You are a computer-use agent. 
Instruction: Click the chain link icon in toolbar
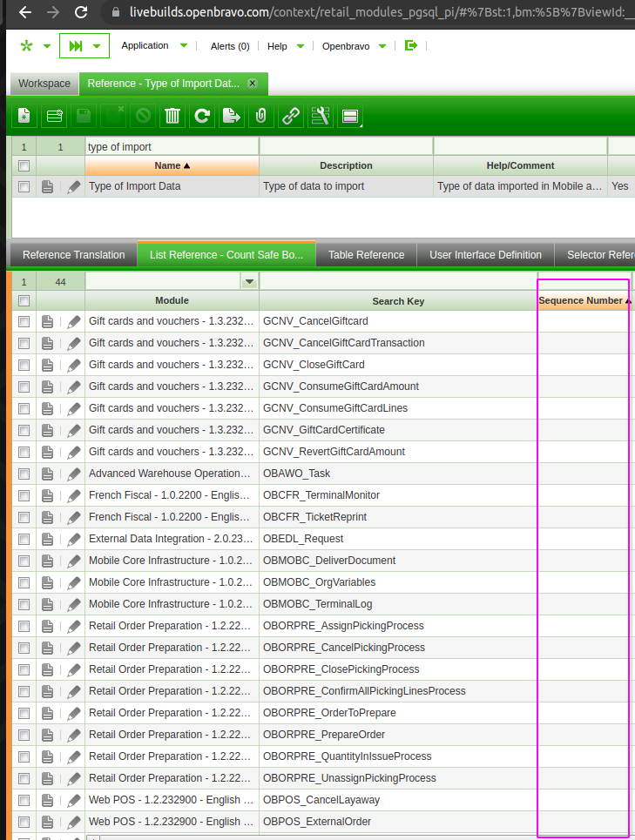click(290, 115)
